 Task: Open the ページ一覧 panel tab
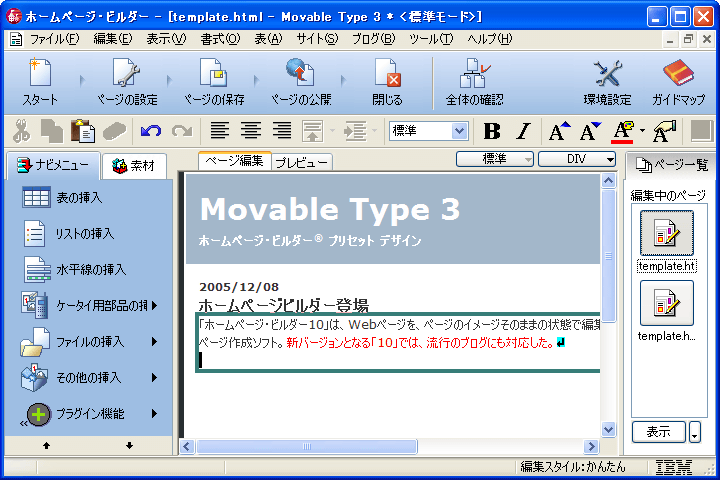point(671,164)
